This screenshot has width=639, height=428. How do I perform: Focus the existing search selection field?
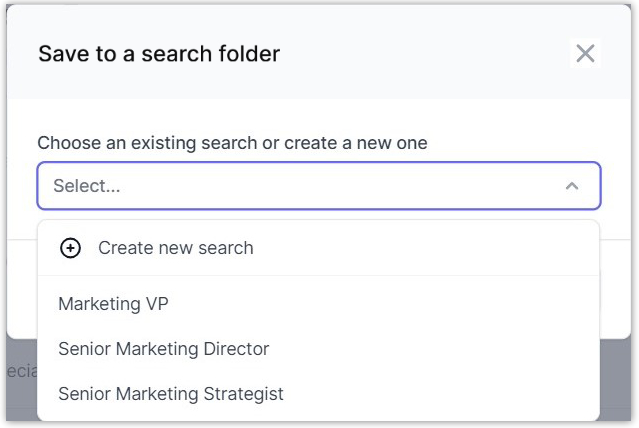tap(300, 186)
